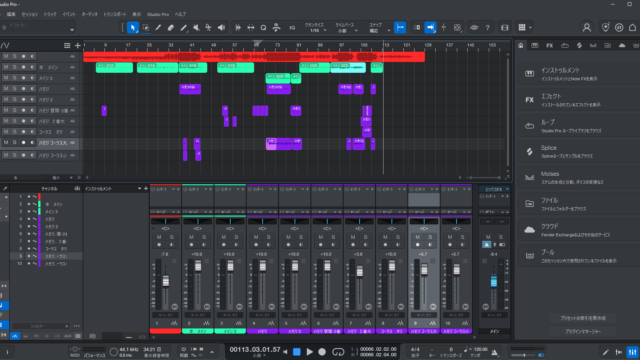Open the FX tab icon in browser
Screen dimensions: 640x360
549,45
